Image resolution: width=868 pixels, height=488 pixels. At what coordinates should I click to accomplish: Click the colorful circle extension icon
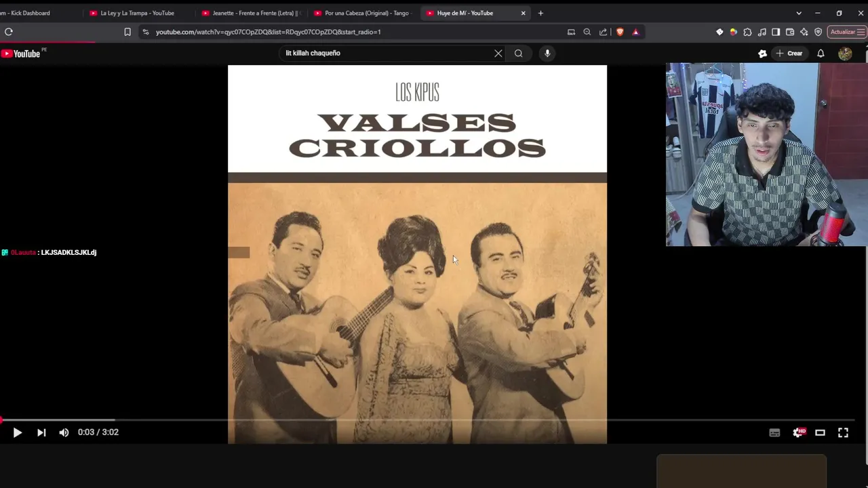point(734,32)
